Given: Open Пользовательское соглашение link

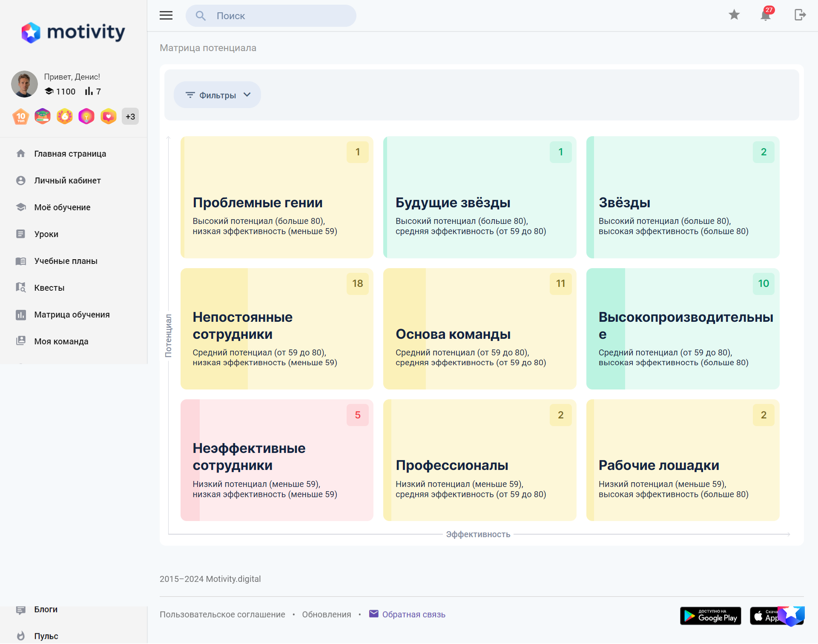Looking at the screenshot, I should tap(222, 614).
